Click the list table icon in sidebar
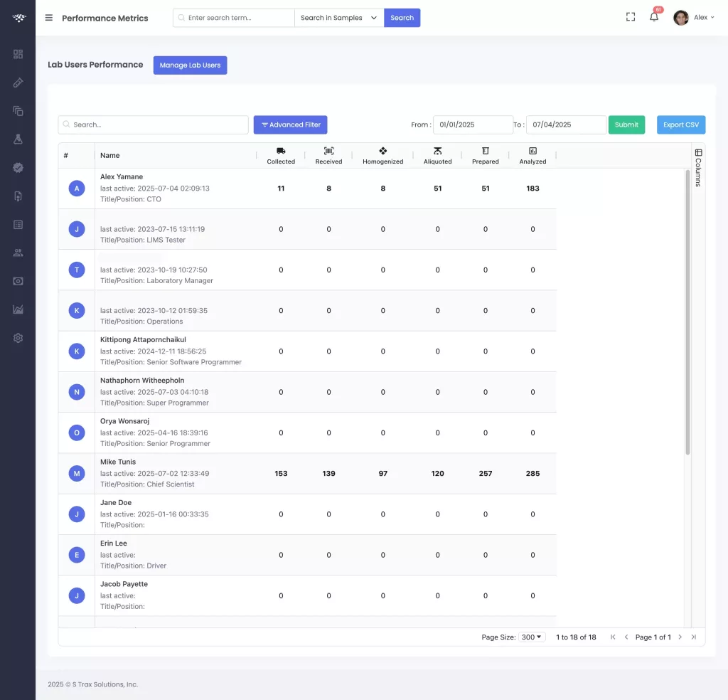Image resolution: width=728 pixels, height=700 pixels. tap(18, 225)
